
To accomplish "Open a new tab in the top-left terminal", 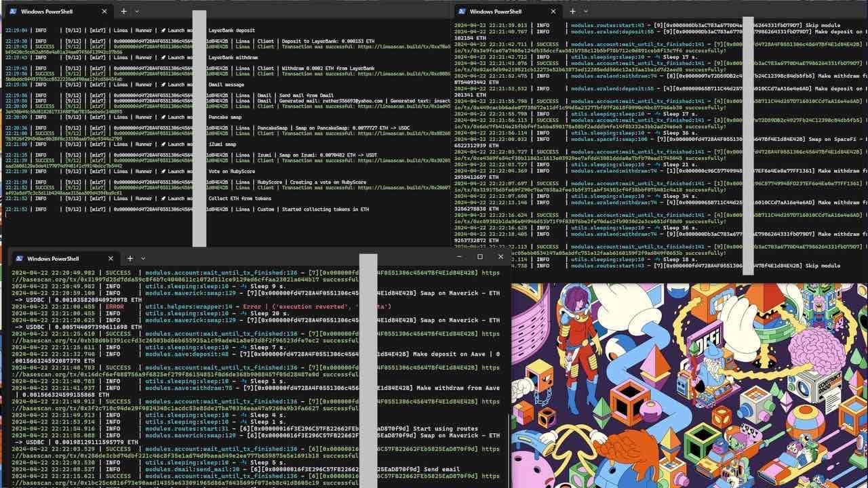I will pyautogui.click(x=123, y=11).
